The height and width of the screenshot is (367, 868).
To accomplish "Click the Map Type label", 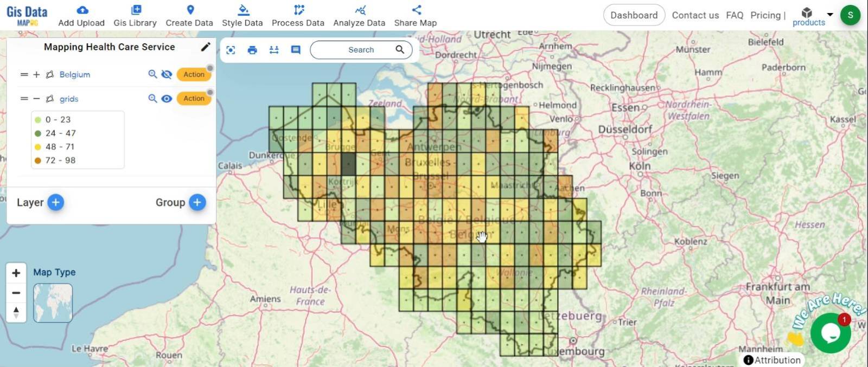I will [x=54, y=272].
